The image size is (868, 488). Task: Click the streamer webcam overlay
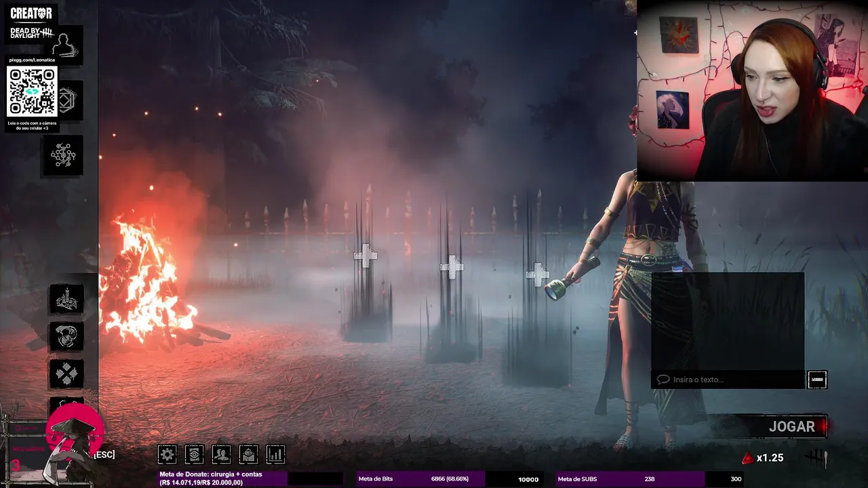pyautogui.click(x=752, y=90)
